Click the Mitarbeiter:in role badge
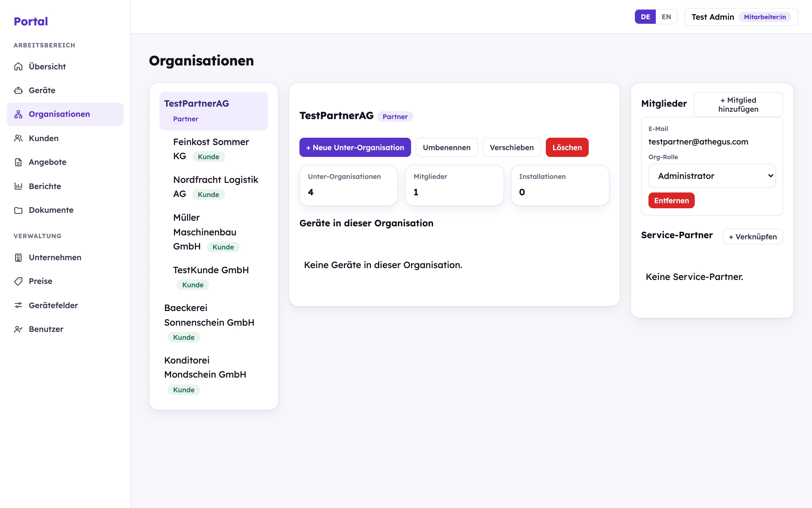The height and width of the screenshot is (508, 812). click(765, 17)
